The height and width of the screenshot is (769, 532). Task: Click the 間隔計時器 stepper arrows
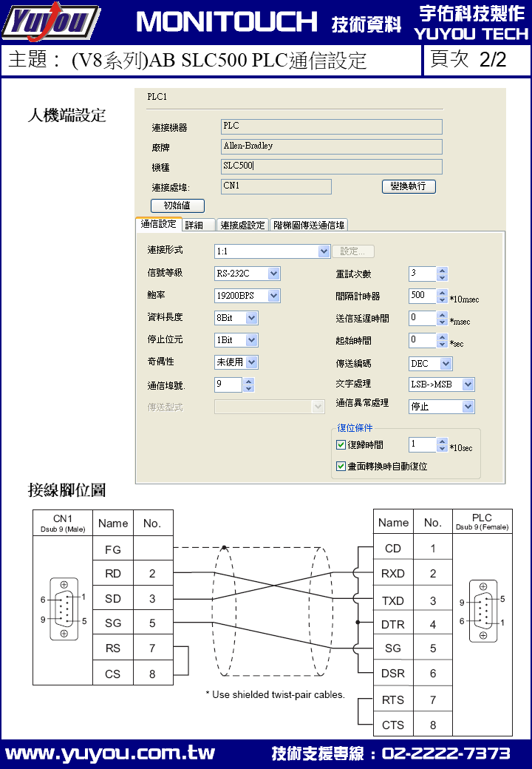click(443, 296)
